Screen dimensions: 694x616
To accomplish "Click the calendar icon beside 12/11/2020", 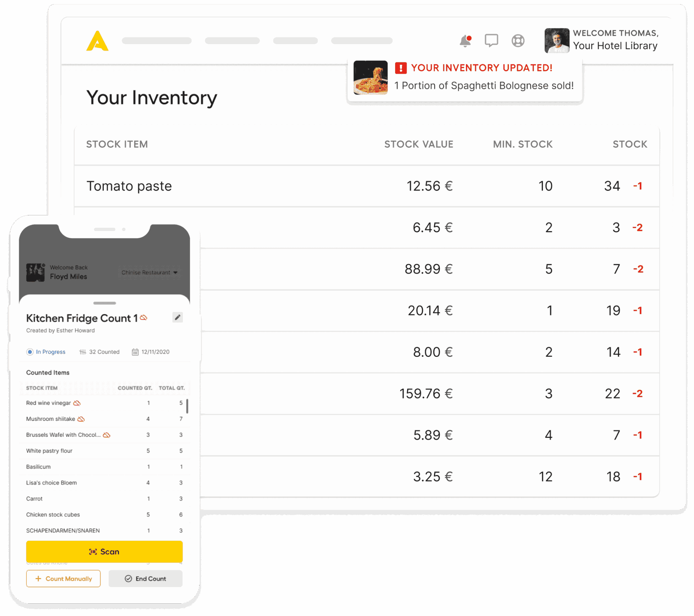I will pos(135,352).
